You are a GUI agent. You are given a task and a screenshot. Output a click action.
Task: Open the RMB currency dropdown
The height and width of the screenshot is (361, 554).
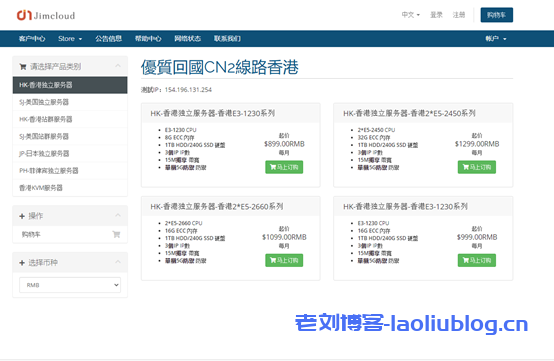70,285
